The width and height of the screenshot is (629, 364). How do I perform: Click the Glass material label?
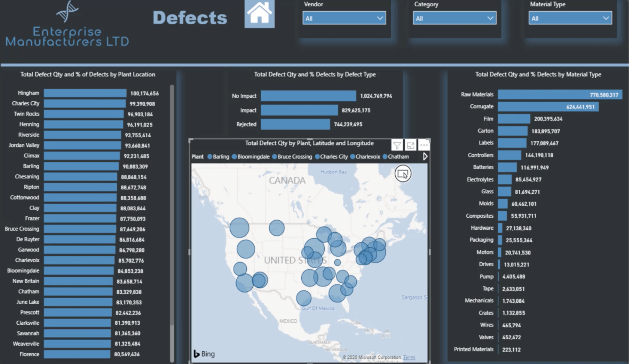(x=487, y=192)
